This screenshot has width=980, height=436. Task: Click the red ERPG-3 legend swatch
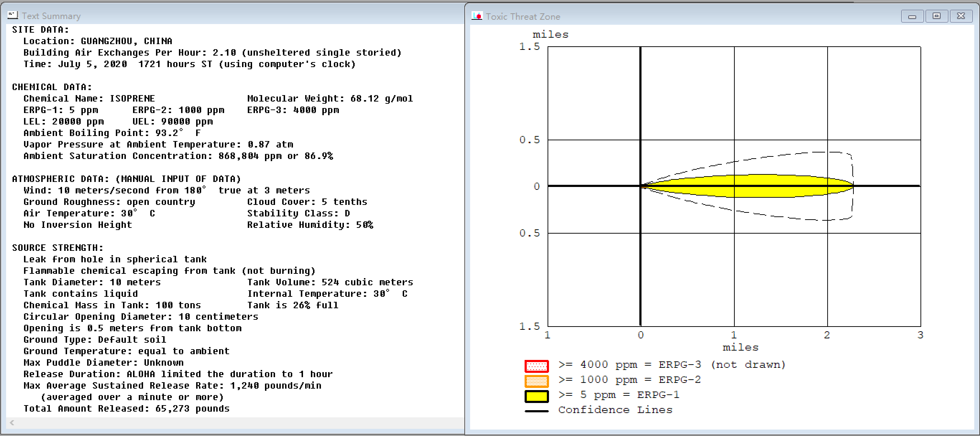pyautogui.click(x=536, y=366)
